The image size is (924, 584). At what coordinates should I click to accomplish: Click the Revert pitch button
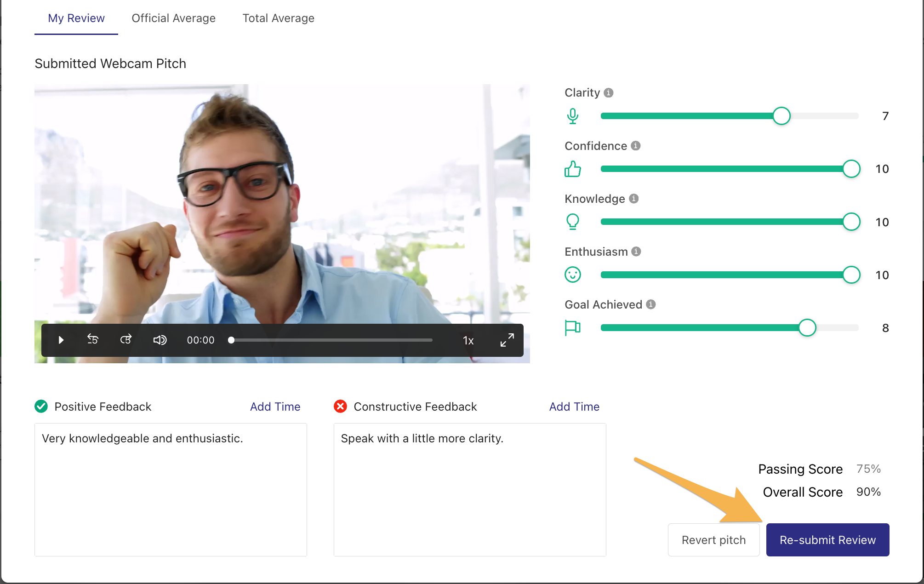pyautogui.click(x=714, y=540)
